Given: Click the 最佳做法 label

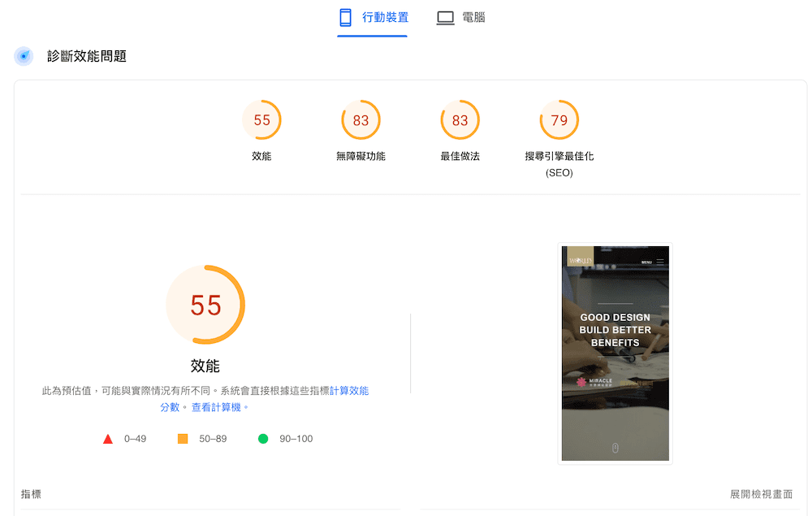Looking at the screenshot, I should click(x=460, y=156).
